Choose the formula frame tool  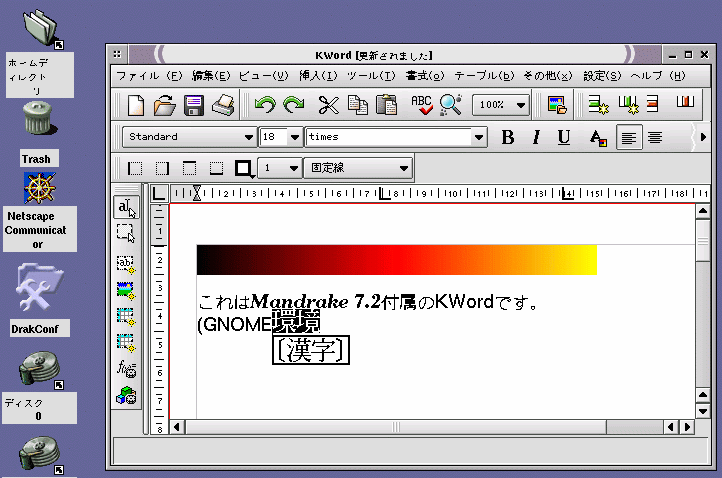(x=126, y=369)
